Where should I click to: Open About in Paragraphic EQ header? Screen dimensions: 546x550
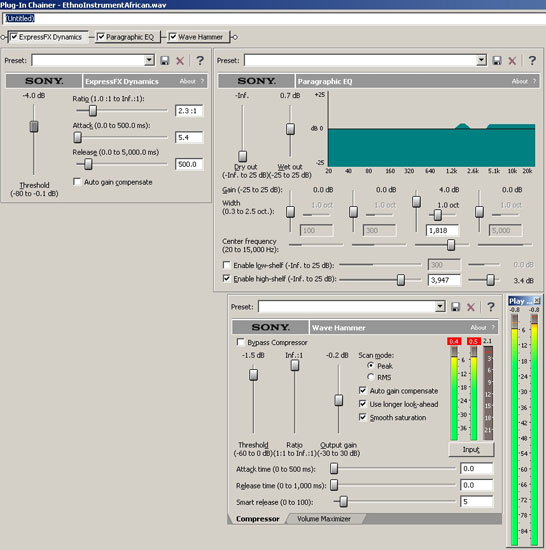pyautogui.click(x=519, y=81)
